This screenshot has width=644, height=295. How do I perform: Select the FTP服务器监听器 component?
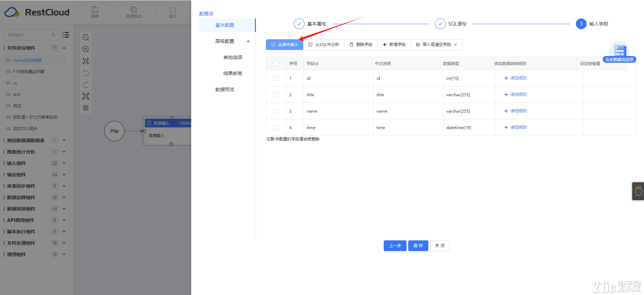29,72
